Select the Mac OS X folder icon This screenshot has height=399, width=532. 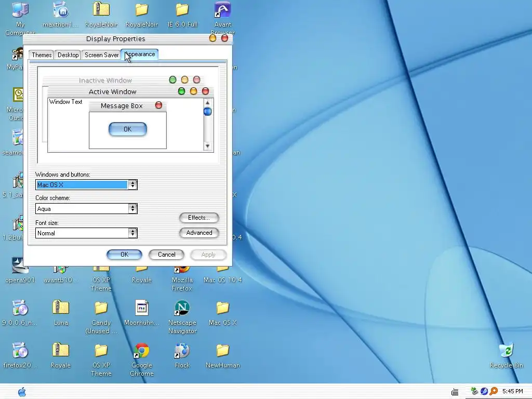point(222,308)
